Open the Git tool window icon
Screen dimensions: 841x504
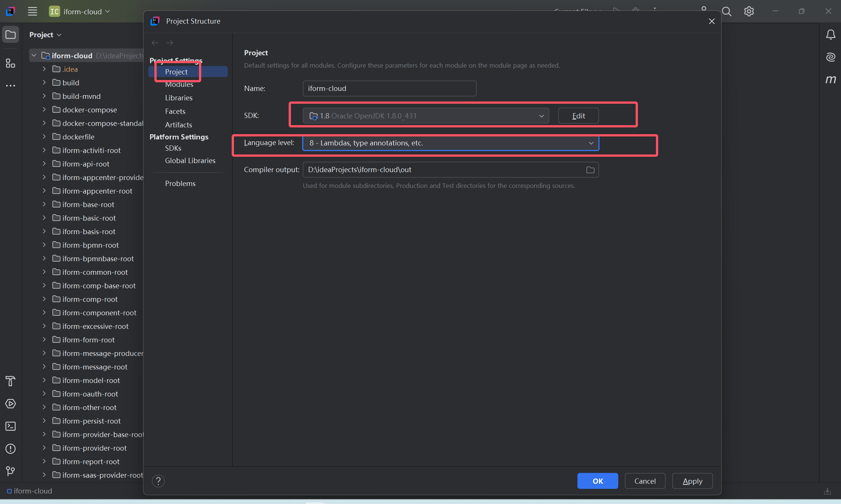coord(11,471)
